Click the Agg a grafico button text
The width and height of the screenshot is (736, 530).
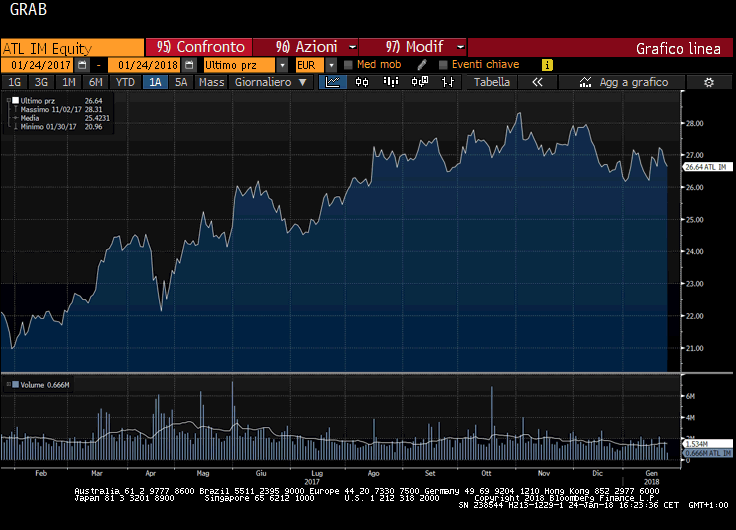pyautogui.click(x=634, y=82)
